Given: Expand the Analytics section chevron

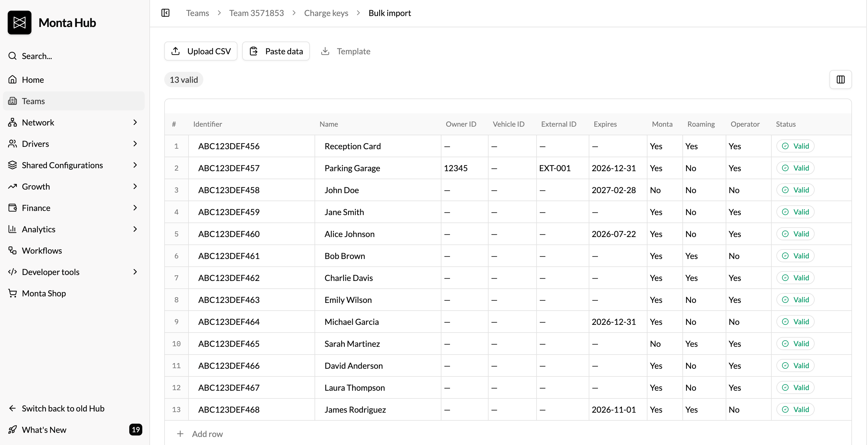Looking at the screenshot, I should (x=135, y=229).
